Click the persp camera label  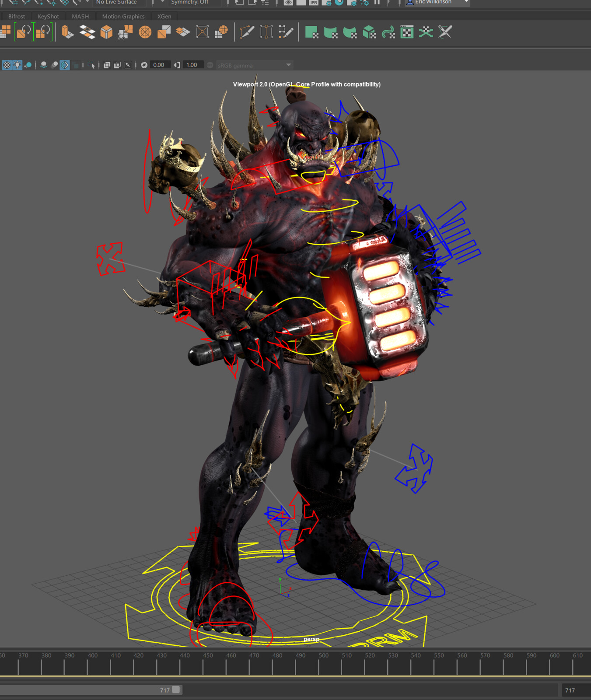pyautogui.click(x=311, y=639)
